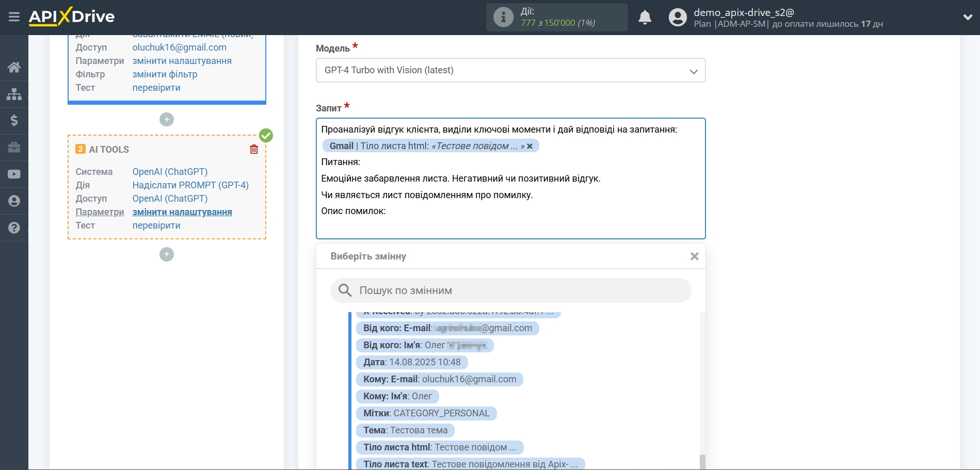This screenshot has height=470, width=980.
Task: Add step after the Gmail block
Action: [x=167, y=120]
